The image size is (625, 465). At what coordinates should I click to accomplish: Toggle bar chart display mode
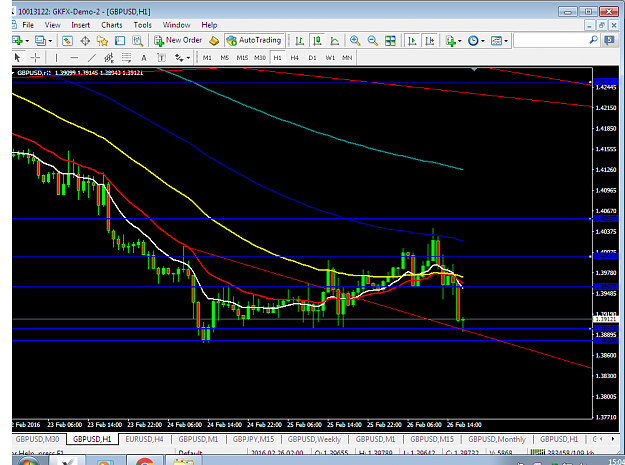[x=299, y=41]
